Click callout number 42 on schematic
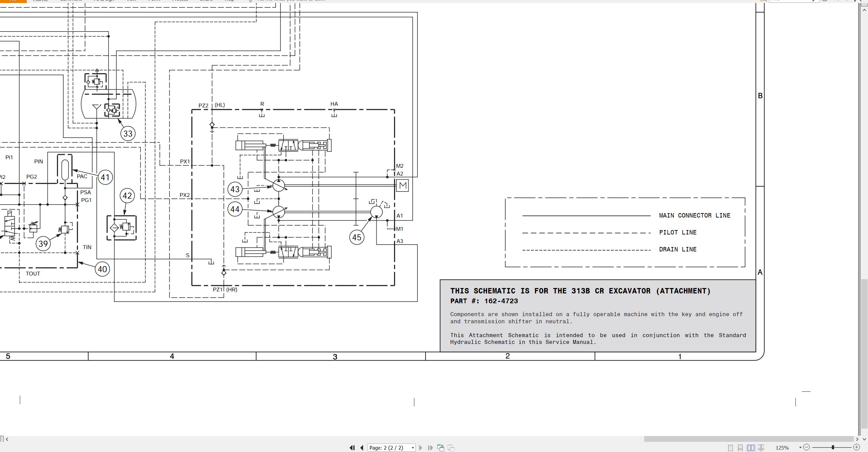Viewport: 868px width, 452px height. 127,196
